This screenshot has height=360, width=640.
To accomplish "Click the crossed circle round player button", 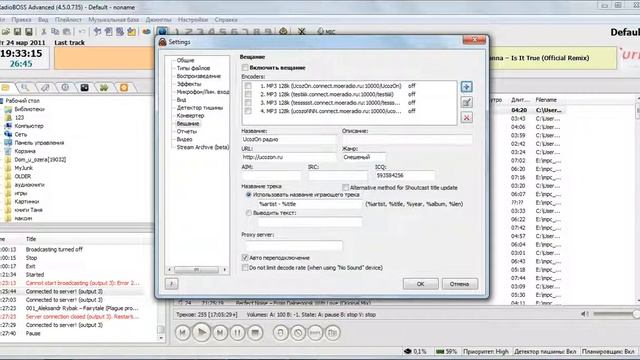I will (x=298, y=333).
